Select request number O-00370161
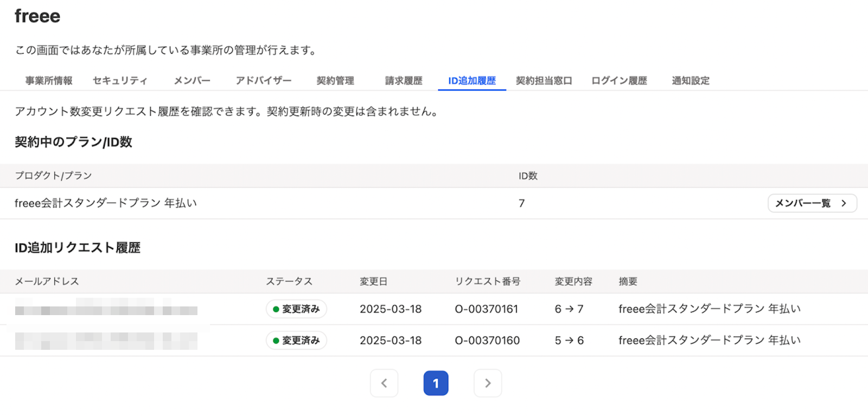Image resolution: width=868 pixels, height=416 pixels. (x=487, y=309)
